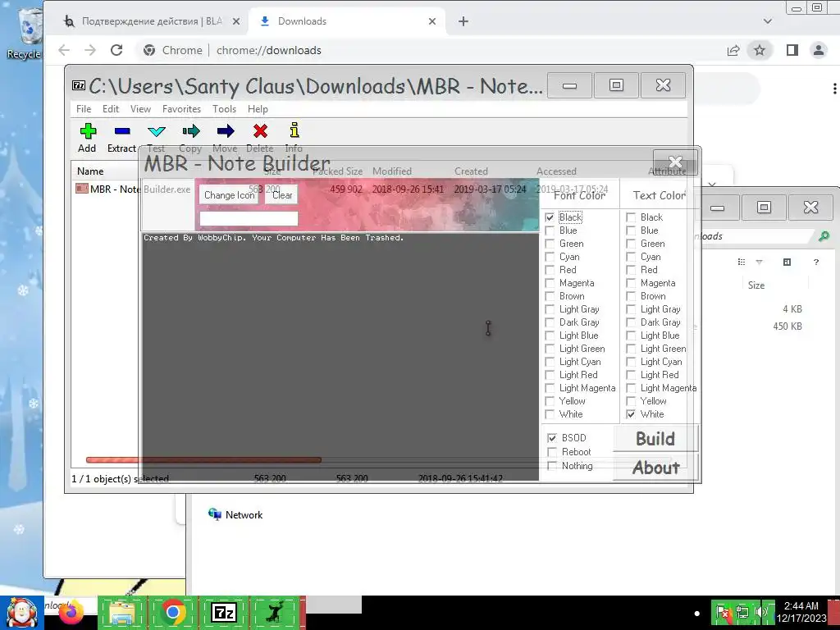Check the Nothing option
The height and width of the screenshot is (630, 840).
552,466
